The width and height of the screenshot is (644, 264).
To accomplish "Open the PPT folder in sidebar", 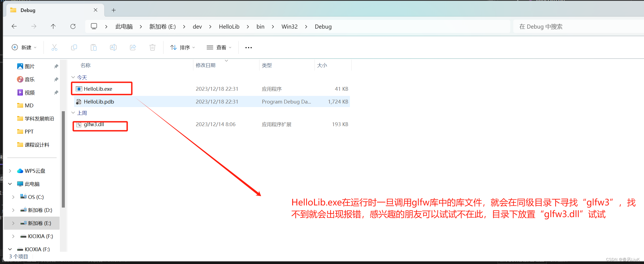I will [29, 132].
